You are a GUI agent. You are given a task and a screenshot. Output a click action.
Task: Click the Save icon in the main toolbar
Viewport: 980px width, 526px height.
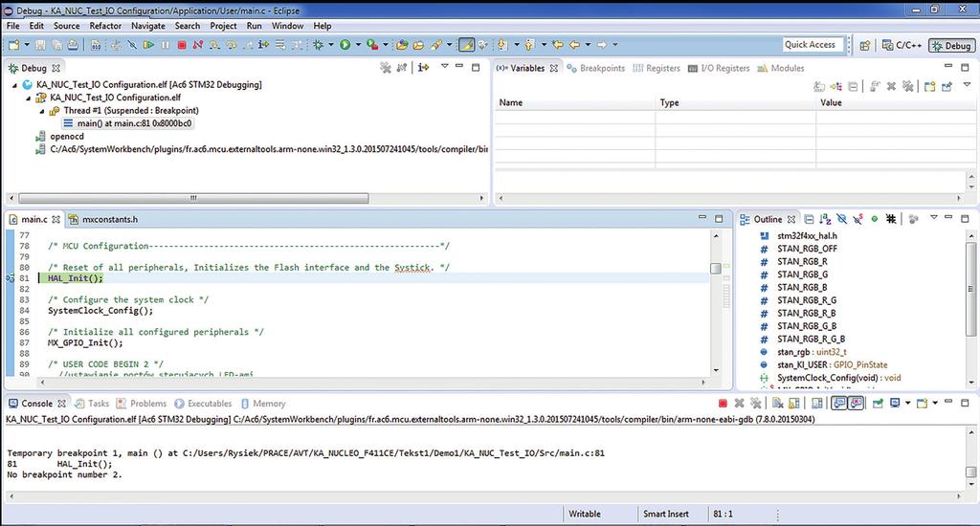tap(40, 45)
